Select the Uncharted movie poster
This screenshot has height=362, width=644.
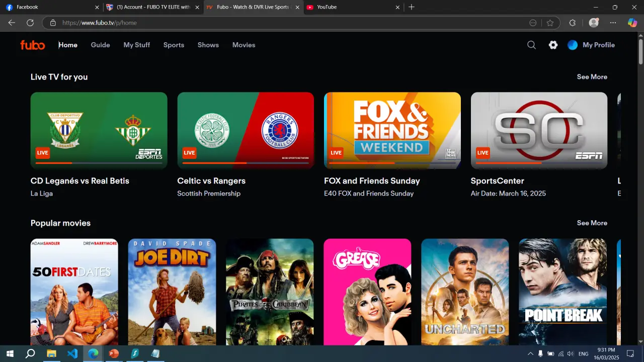[465, 292]
